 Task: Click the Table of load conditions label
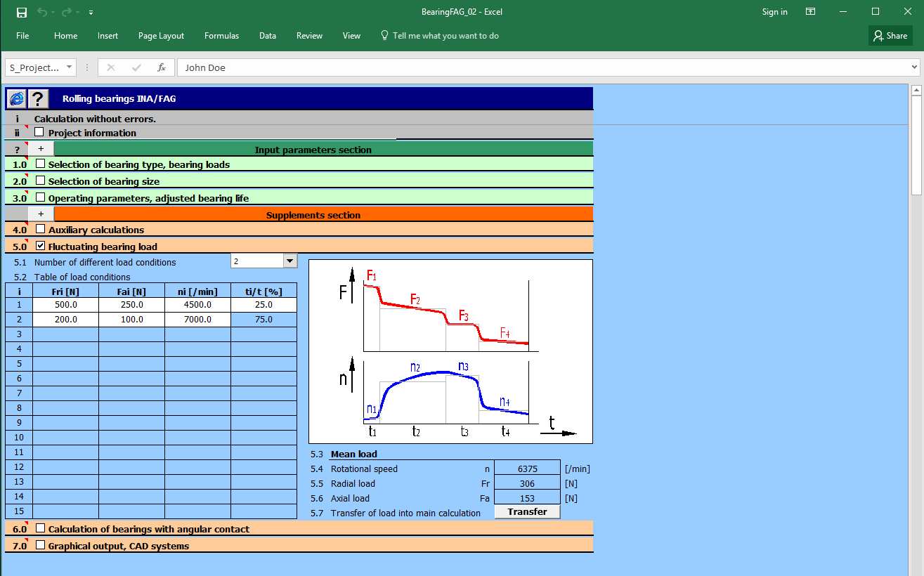pyautogui.click(x=82, y=277)
